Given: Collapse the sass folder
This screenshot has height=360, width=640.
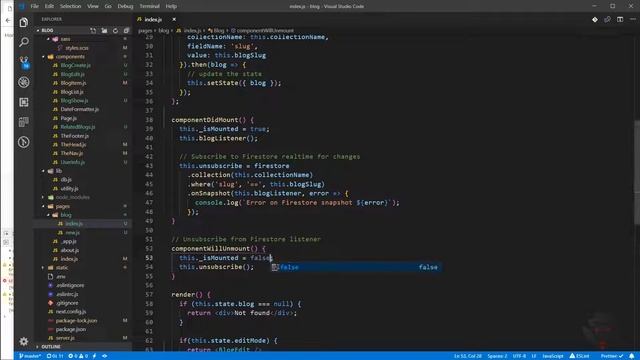Looking at the screenshot, I should pyautogui.click(x=48, y=39).
